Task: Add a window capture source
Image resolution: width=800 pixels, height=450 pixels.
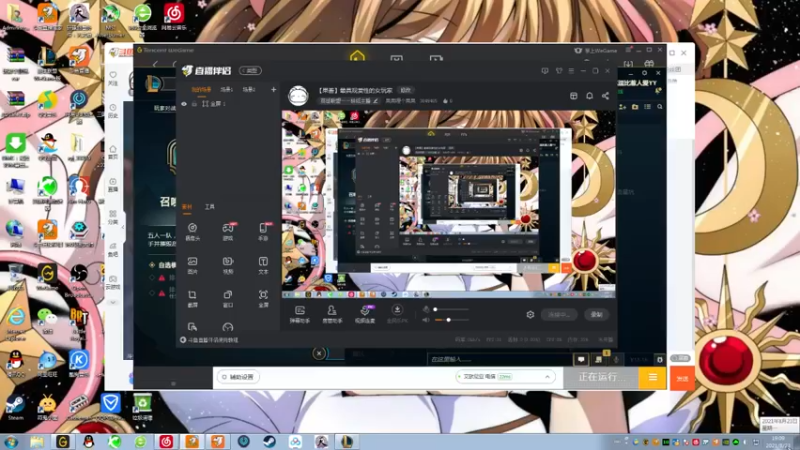Action: pos(228,299)
